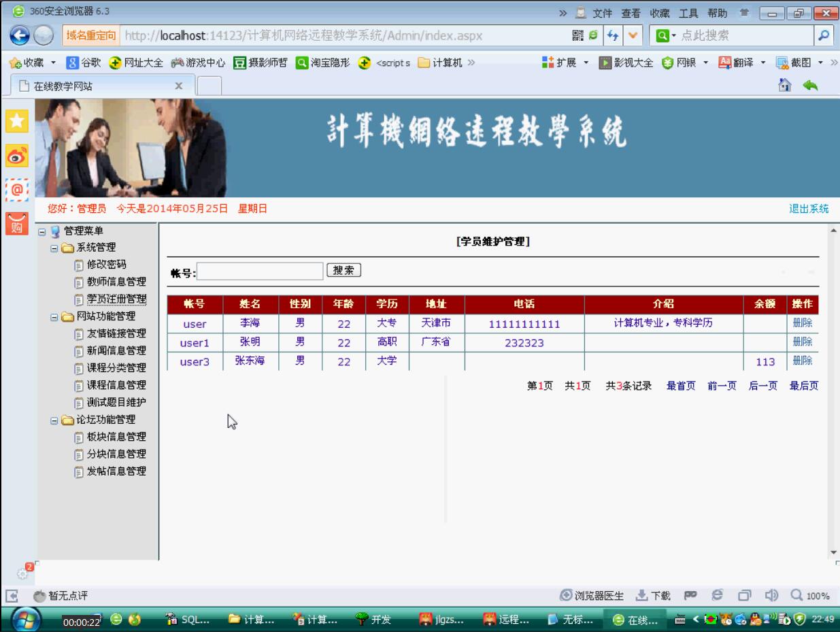Viewport: 840px width, 632px height.
Task: Open 课程信息管理 in the tree
Action: tap(116, 385)
